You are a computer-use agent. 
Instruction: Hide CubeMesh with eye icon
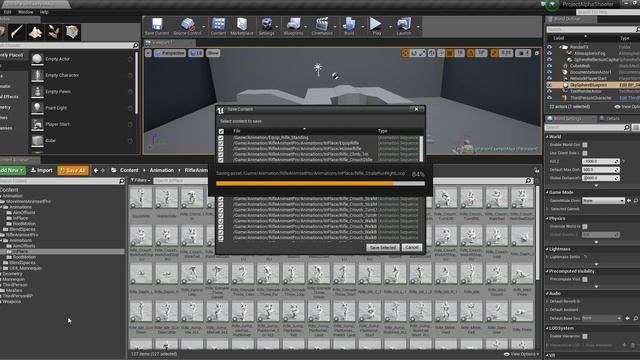point(549,66)
